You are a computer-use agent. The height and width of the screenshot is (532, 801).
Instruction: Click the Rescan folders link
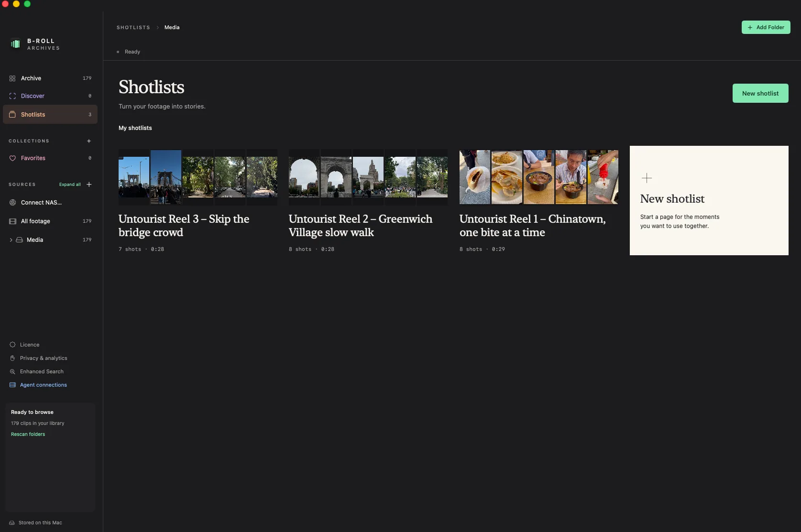28,434
